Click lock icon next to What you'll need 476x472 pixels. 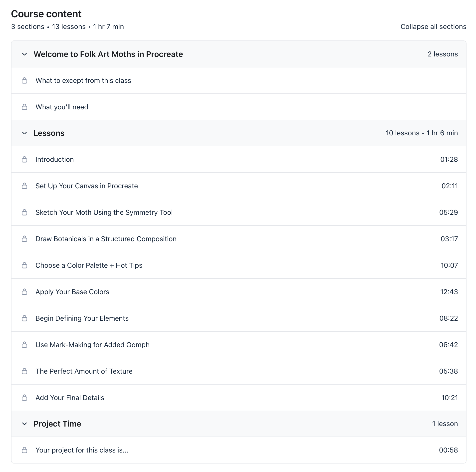pos(24,107)
